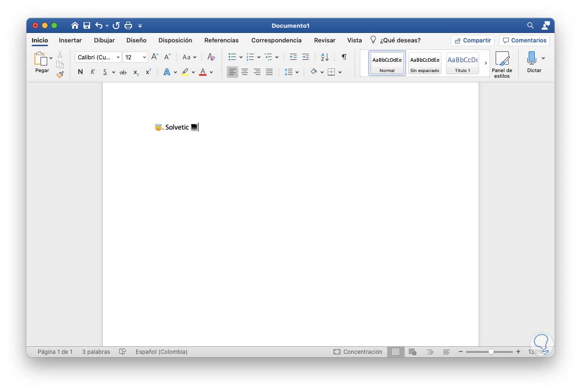Open the Referencias tab

(x=222, y=41)
